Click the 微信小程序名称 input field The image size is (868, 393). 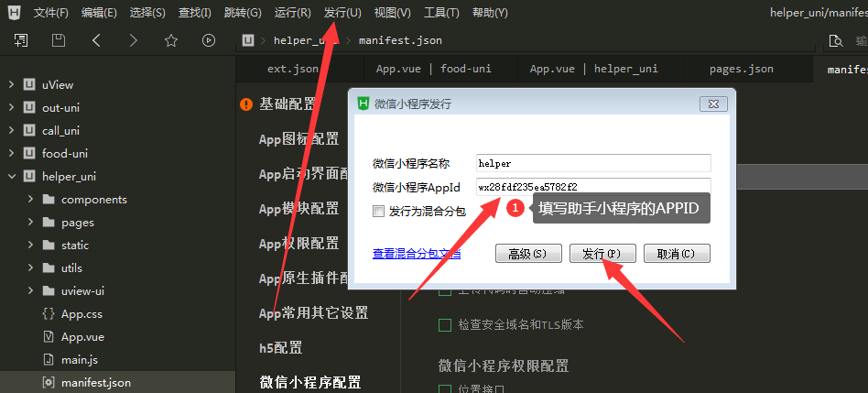(x=593, y=163)
